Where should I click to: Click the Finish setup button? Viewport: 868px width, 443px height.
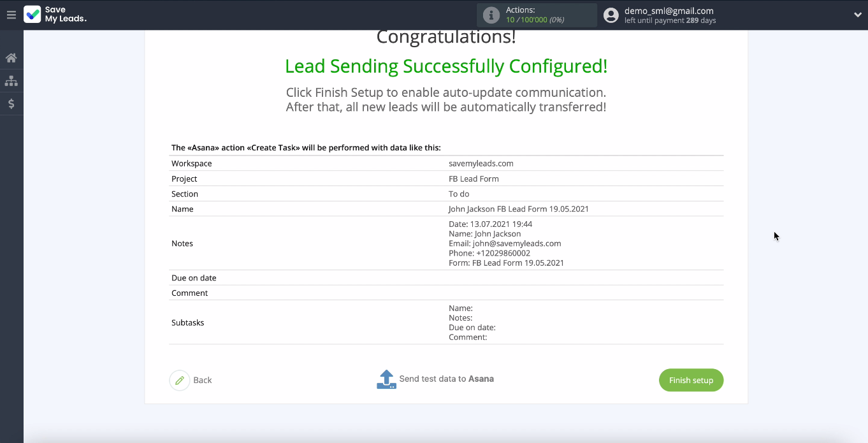coord(691,380)
